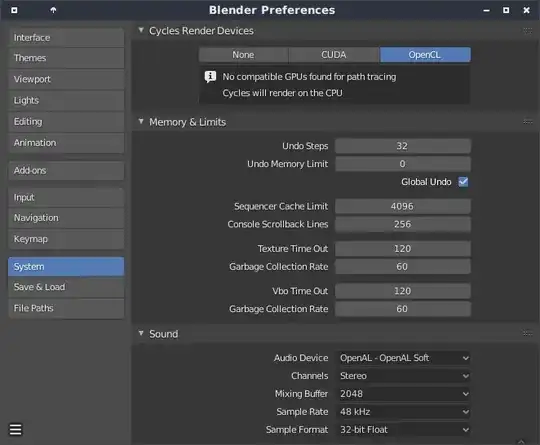Click the 'No compatible GPUs found' message

[309, 76]
